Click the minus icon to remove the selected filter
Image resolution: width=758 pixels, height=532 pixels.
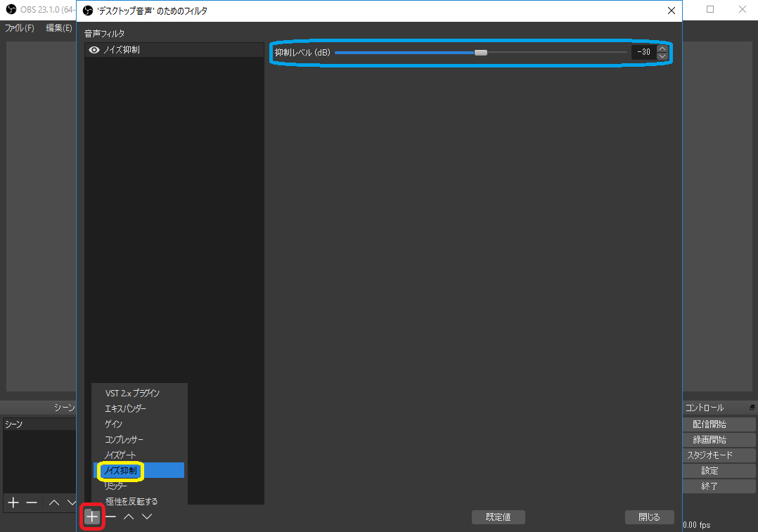[x=111, y=517]
